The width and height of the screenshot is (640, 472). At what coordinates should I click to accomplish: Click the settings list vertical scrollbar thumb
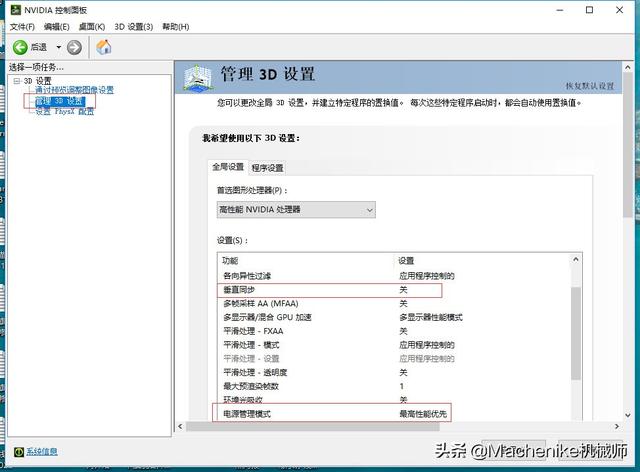tap(576, 333)
